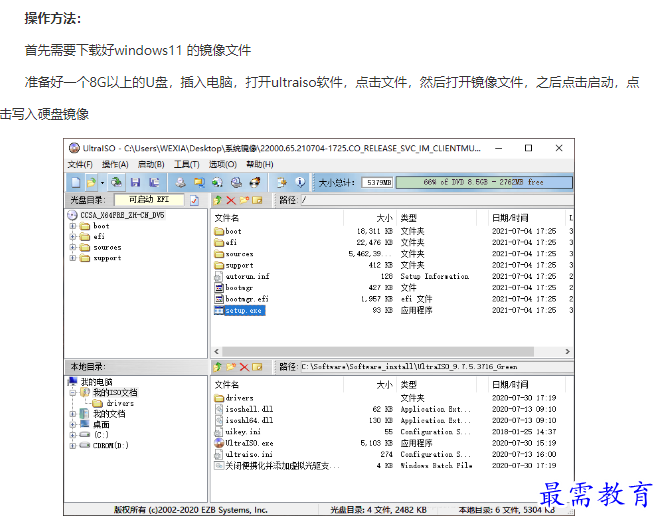Collapse the 我的ISO文档 tree node

[73, 392]
